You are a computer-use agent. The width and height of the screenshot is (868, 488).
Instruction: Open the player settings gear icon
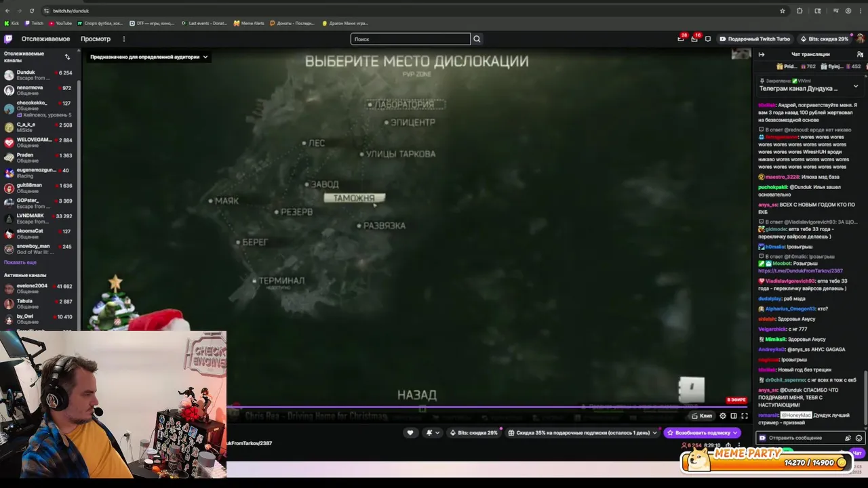point(723,416)
